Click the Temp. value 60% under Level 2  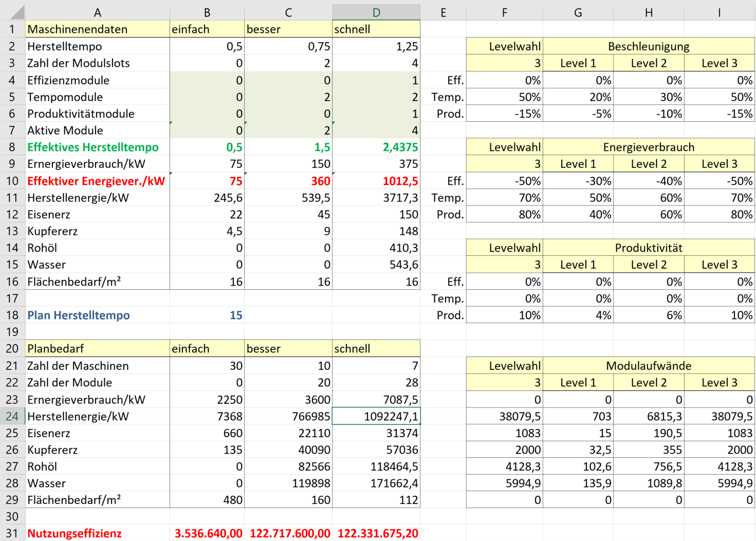[649, 198]
